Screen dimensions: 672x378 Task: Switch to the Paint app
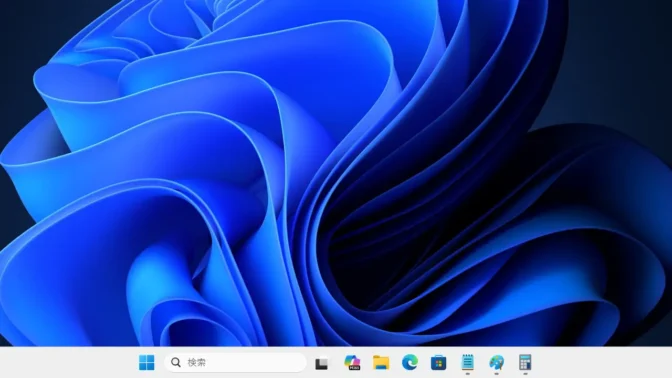[497, 363]
